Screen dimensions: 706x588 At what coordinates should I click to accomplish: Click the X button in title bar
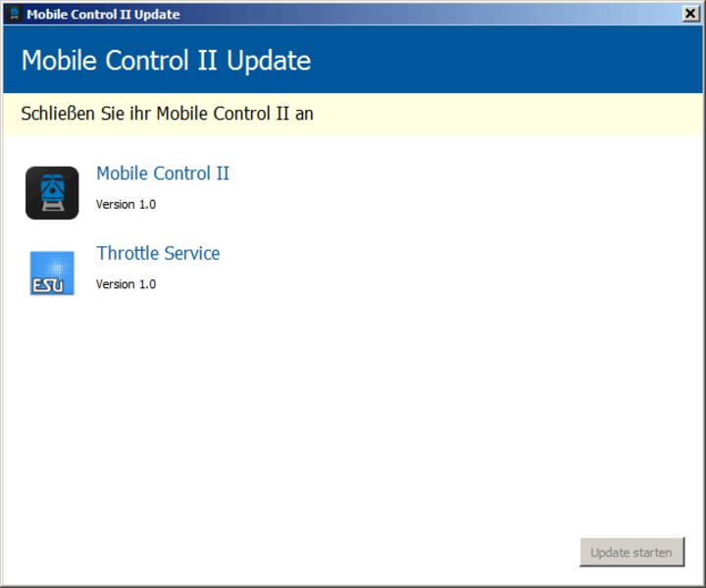pos(690,14)
